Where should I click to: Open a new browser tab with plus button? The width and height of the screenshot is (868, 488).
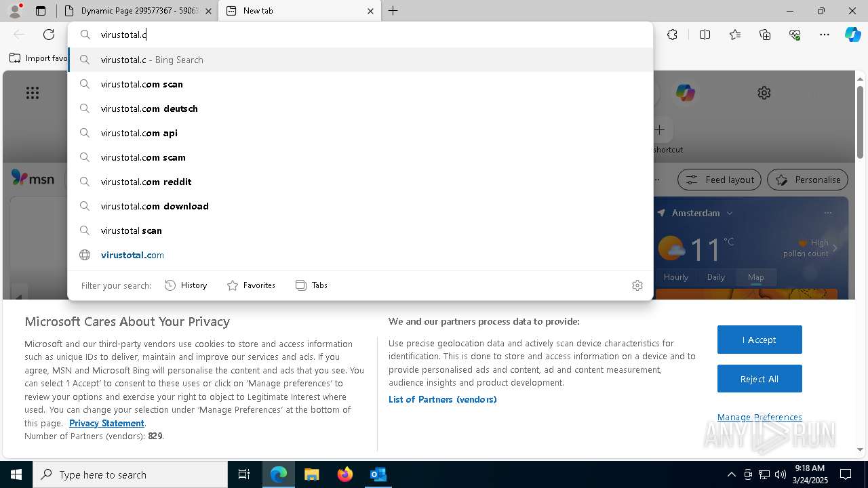pos(393,11)
